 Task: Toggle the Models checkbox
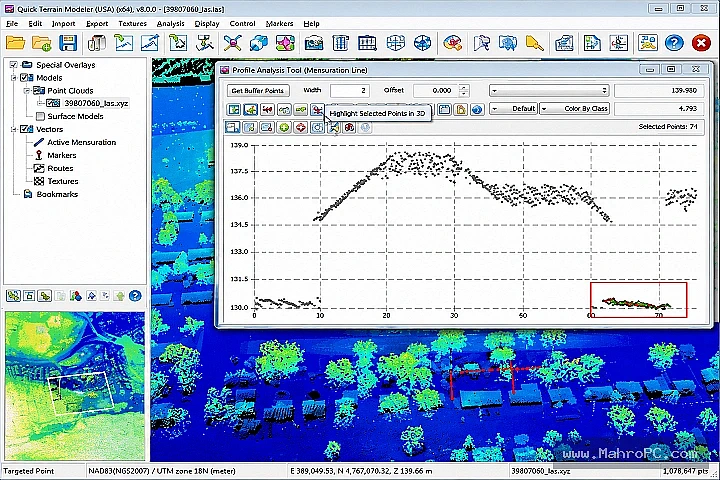pyautogui.click(x=23, y=78)
